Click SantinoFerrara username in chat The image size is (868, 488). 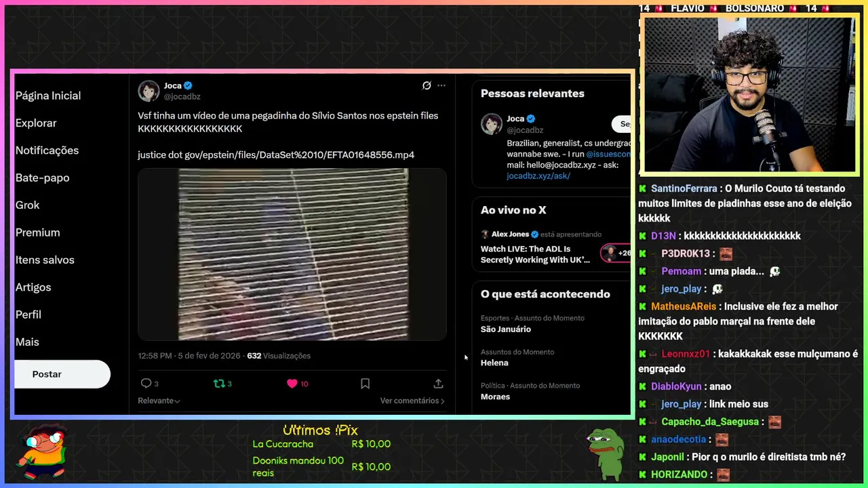pos(684,188)
